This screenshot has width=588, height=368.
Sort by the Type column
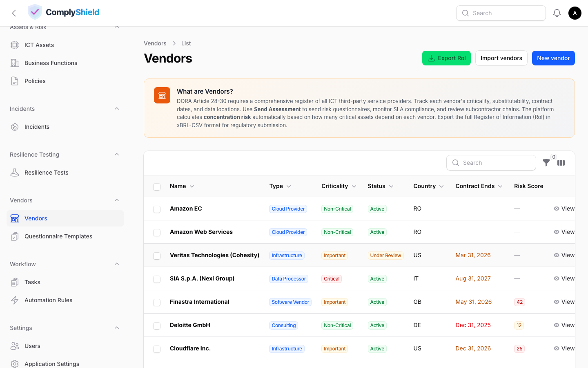280,186
